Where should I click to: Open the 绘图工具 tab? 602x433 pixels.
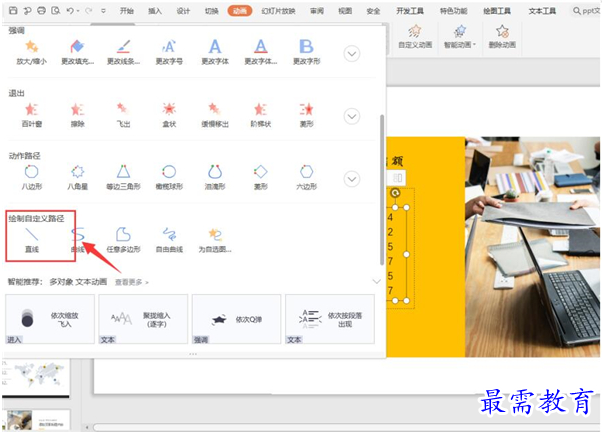(x=497, y=11)
